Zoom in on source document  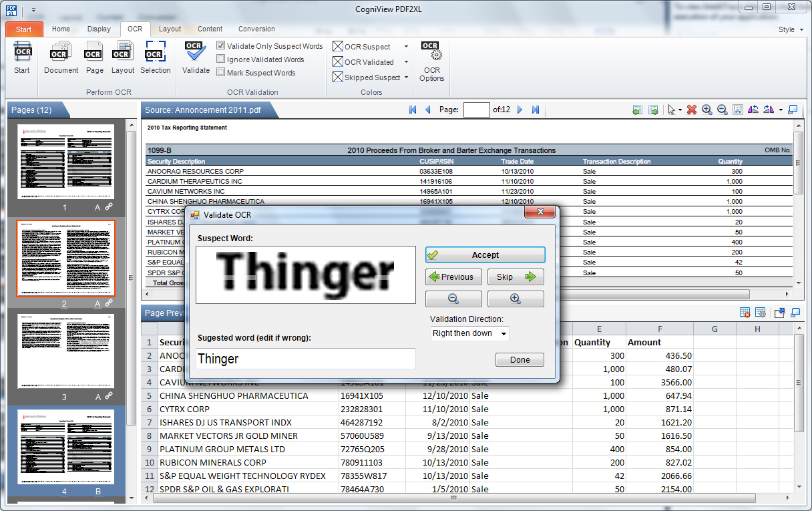click(x=707, y=110)
